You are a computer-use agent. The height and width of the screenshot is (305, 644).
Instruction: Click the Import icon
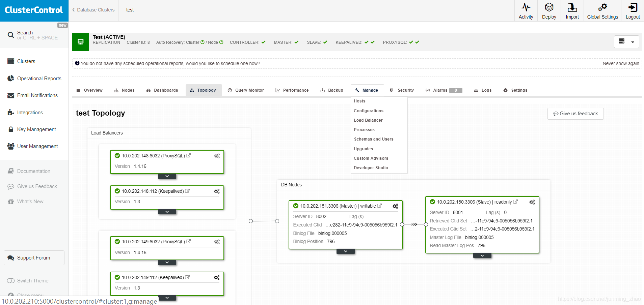572,7
